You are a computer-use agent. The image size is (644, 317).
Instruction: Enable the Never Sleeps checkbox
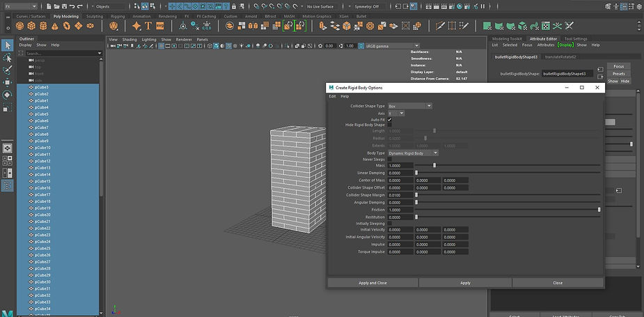(x=389, y=159)
